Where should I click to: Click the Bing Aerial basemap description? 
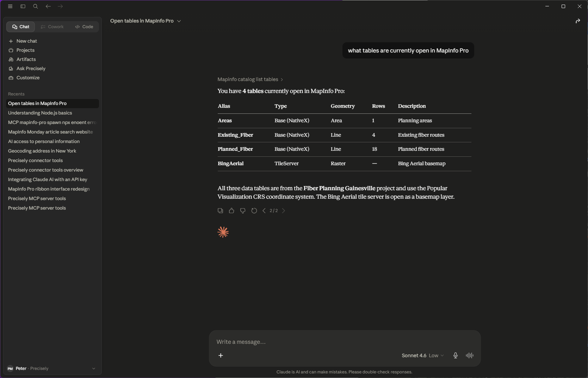point(422,164)
